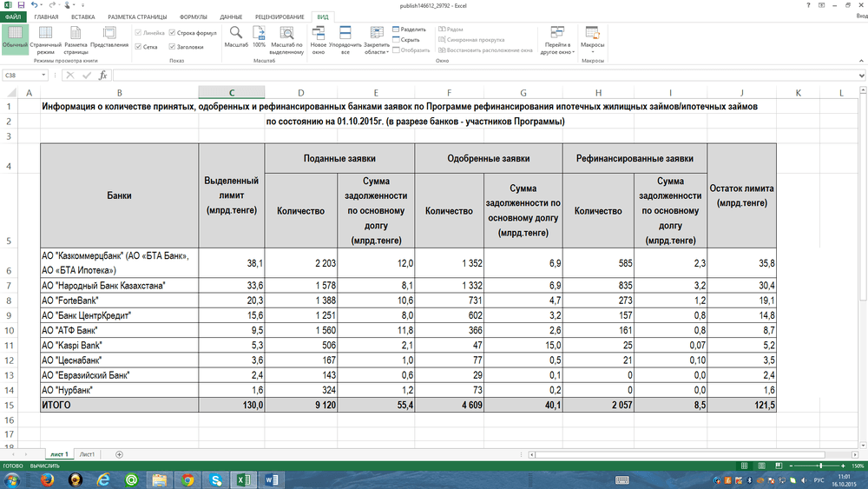Image resolution: width=868 pixels, height=489 pixels.
Task: Open a Новое окно
Action: pyautogui.click(x=319, y=40)
